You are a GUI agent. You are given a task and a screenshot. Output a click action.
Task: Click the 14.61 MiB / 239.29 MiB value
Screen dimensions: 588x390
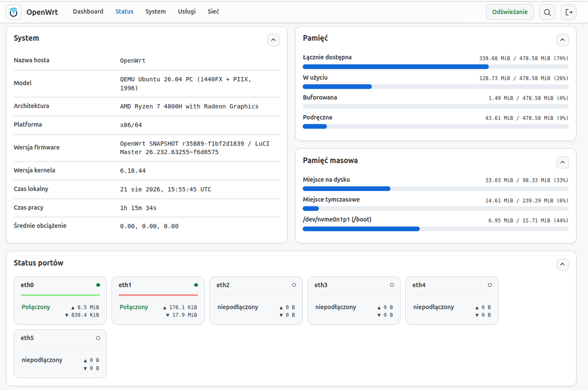[x=527, y=201]
